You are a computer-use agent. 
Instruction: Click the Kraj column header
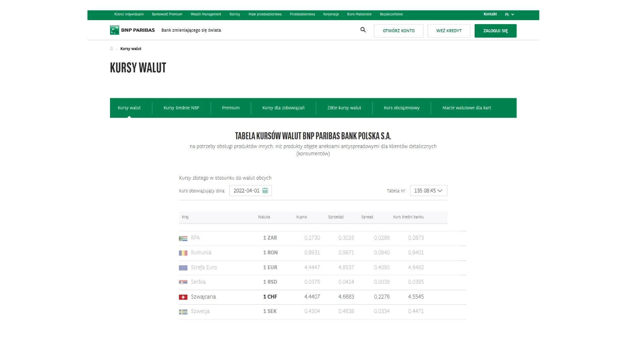pyautogui.click(x=185, y=217)
